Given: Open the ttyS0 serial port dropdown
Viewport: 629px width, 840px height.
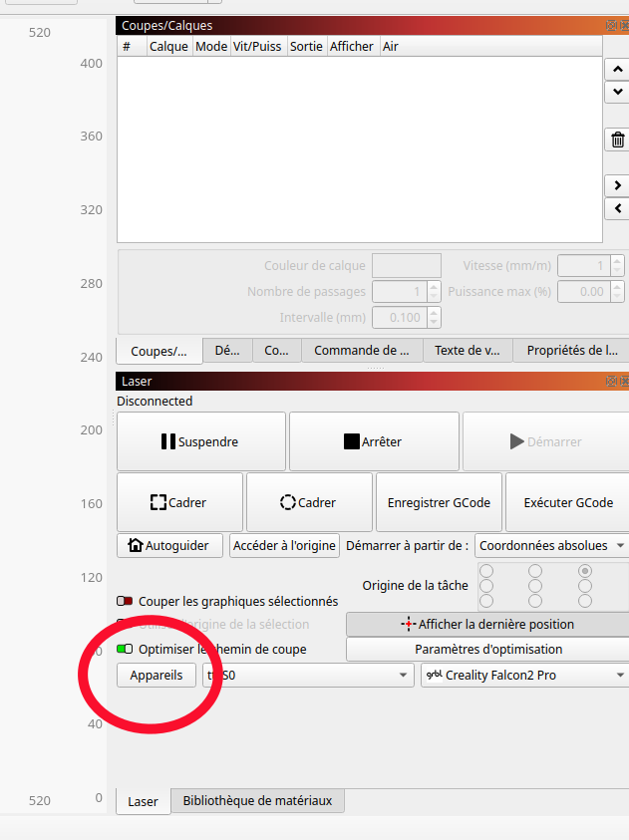Looking at the screenshot, I should [x=307, y=676].
